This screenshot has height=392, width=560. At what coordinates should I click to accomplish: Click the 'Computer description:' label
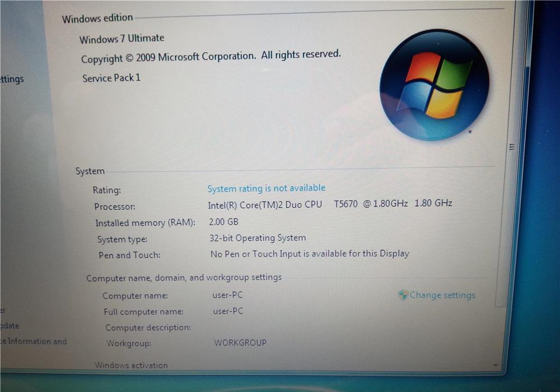pos(148,328)
